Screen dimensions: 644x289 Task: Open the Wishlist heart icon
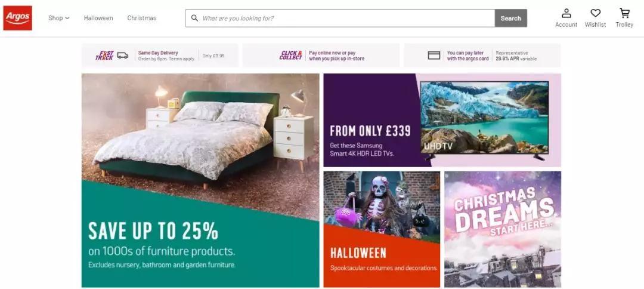(595, 14)
